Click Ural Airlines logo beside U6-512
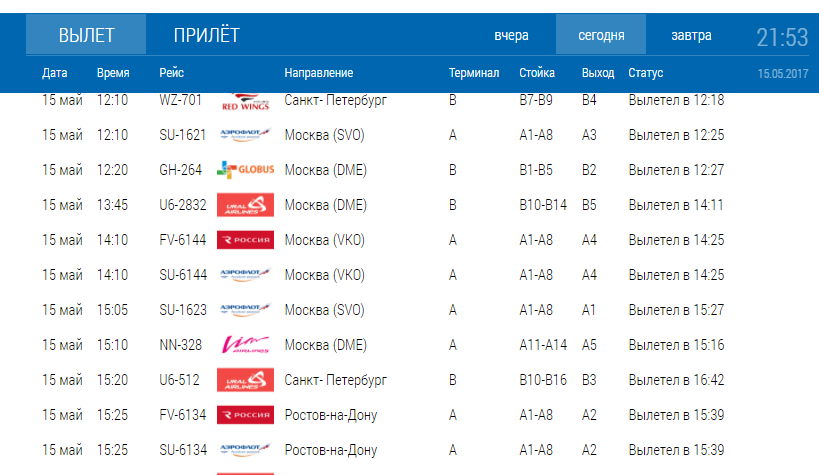Image resolution: width=819 pixels, height=475 pixels. tap(244, 380)
